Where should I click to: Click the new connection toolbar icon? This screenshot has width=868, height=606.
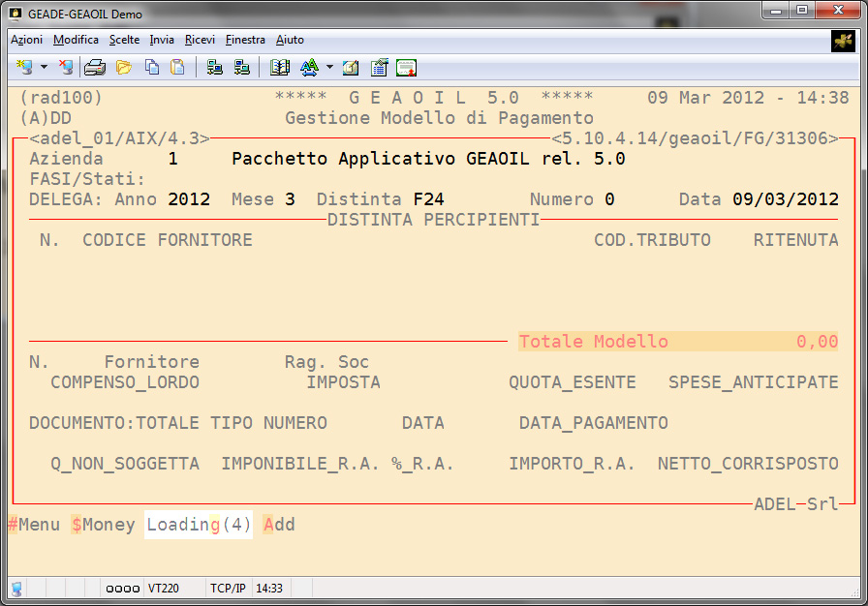click(25, 68)
